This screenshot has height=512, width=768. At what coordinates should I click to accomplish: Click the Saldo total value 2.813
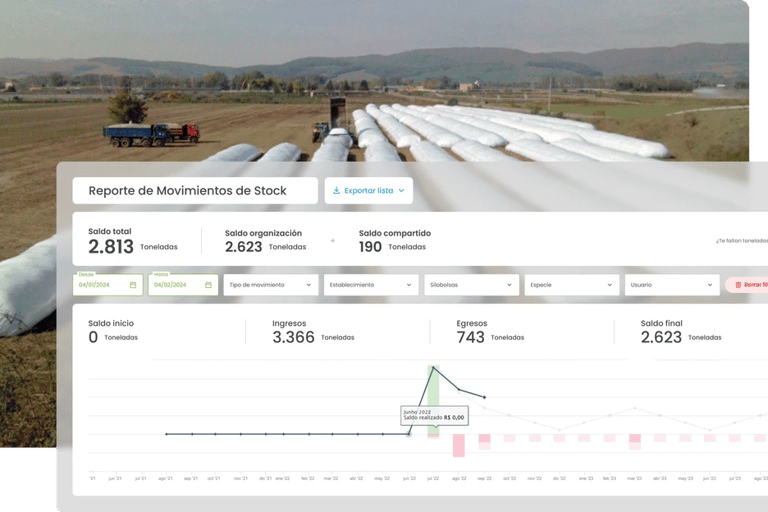(x=111, y=246)
